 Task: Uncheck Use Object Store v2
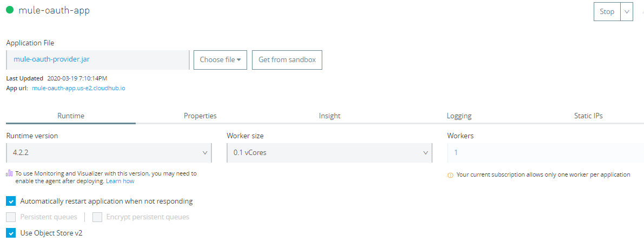11,233
